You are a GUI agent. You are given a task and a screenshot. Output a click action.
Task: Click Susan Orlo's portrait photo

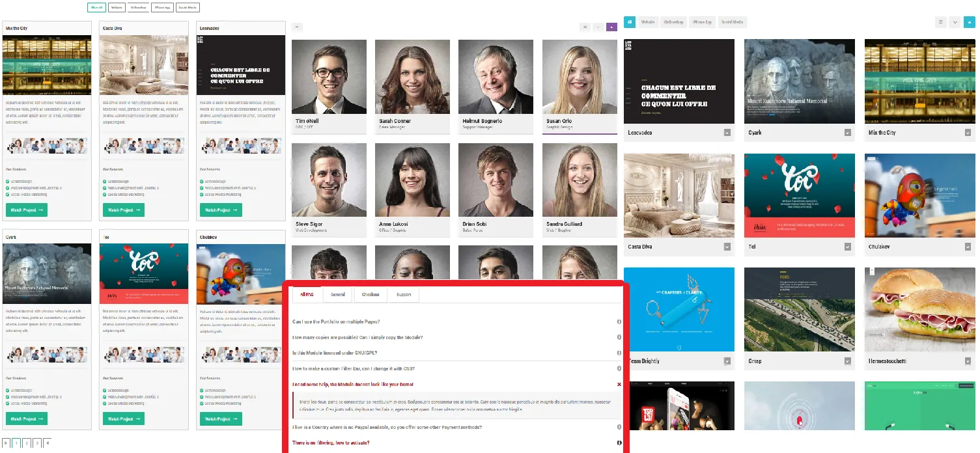pyautogui.click(x=579, y=77)
